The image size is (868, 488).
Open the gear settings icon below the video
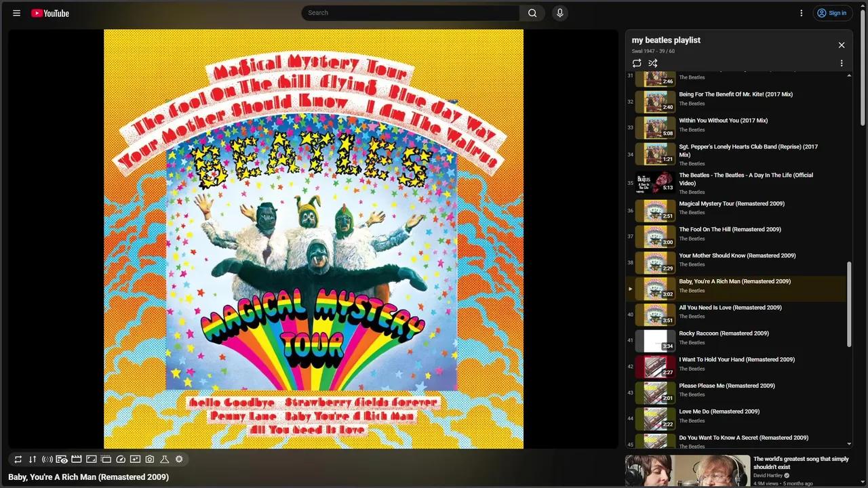click(179, 460)
